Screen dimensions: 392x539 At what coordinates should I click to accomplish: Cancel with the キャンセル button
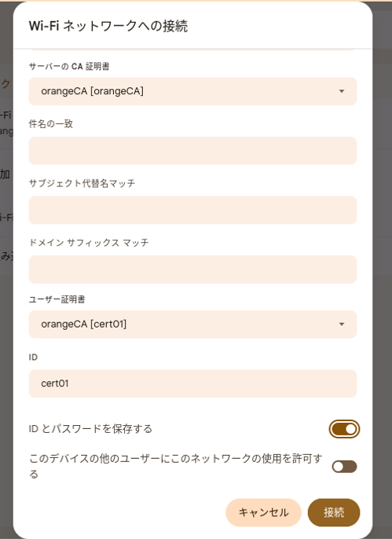tap(263, 512)
